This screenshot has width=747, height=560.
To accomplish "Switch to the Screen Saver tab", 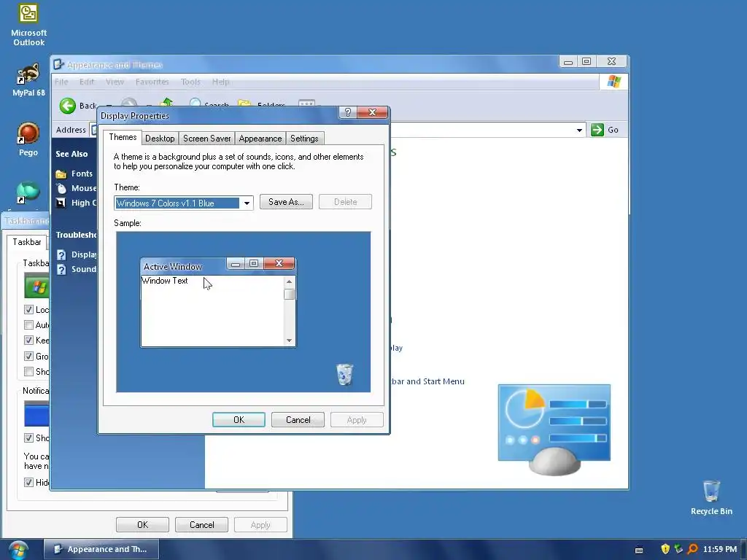I will 206,139.
